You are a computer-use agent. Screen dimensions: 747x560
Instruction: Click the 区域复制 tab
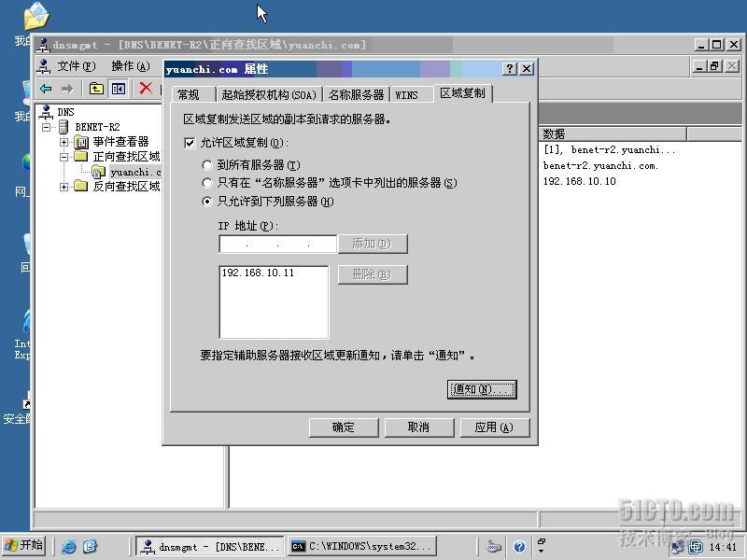click(462, 92)
